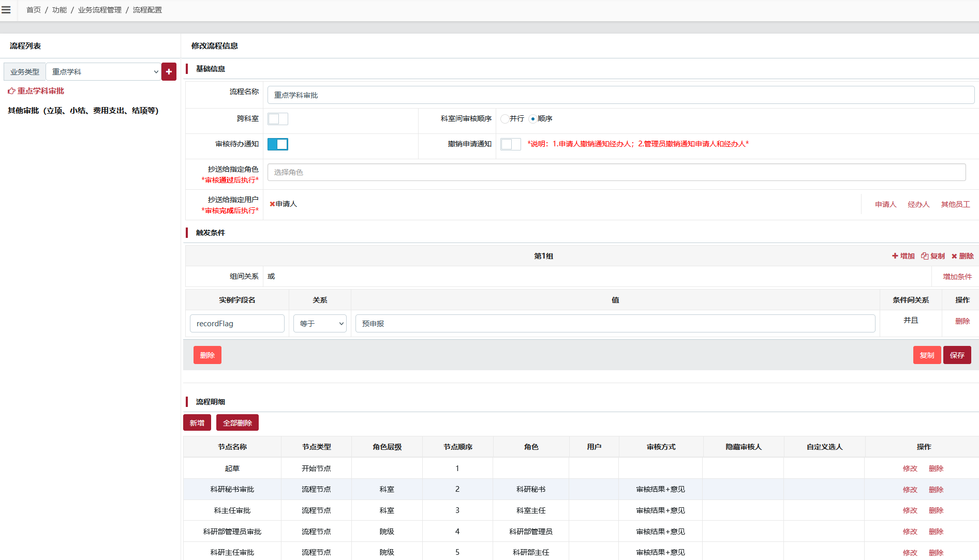Click the 复制 button beside 保存

pos(927,355)
